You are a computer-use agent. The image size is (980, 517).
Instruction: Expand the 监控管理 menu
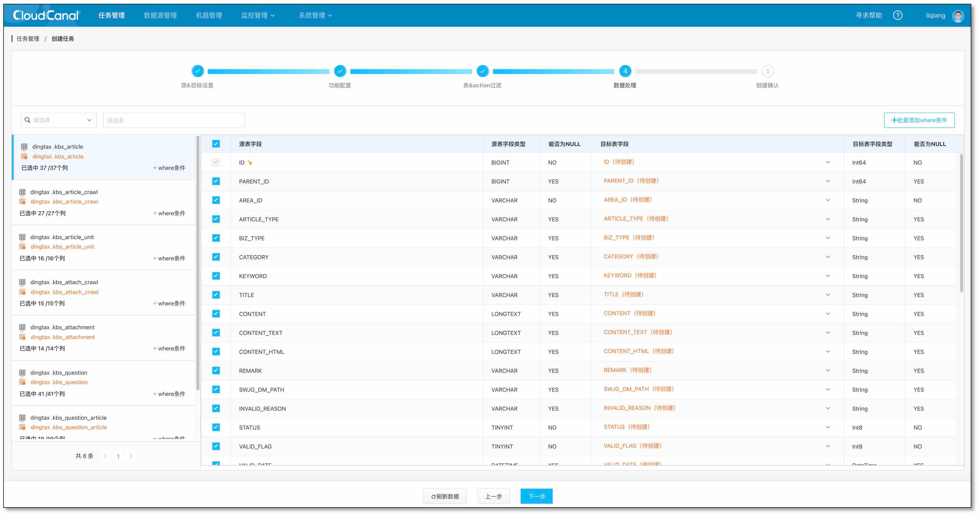[258, 15]
